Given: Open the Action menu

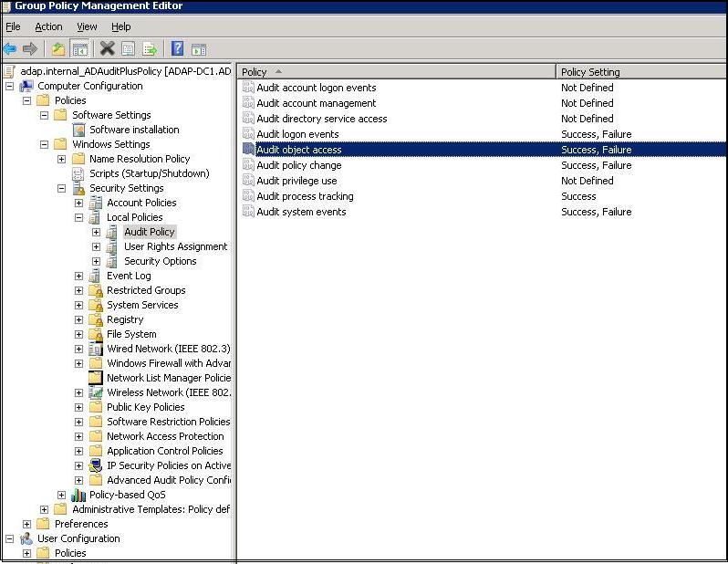Looking at the screenshot, I should click(48, 27).
